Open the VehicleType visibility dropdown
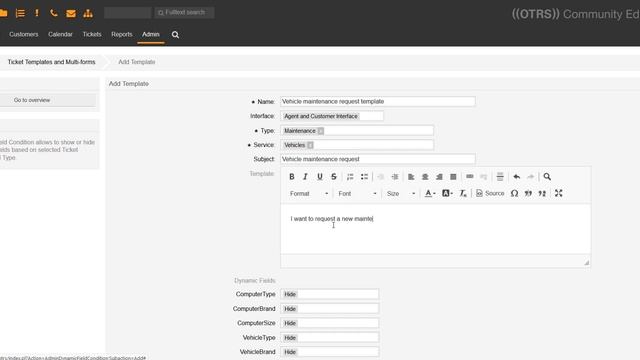 click(x=329, y=338)
